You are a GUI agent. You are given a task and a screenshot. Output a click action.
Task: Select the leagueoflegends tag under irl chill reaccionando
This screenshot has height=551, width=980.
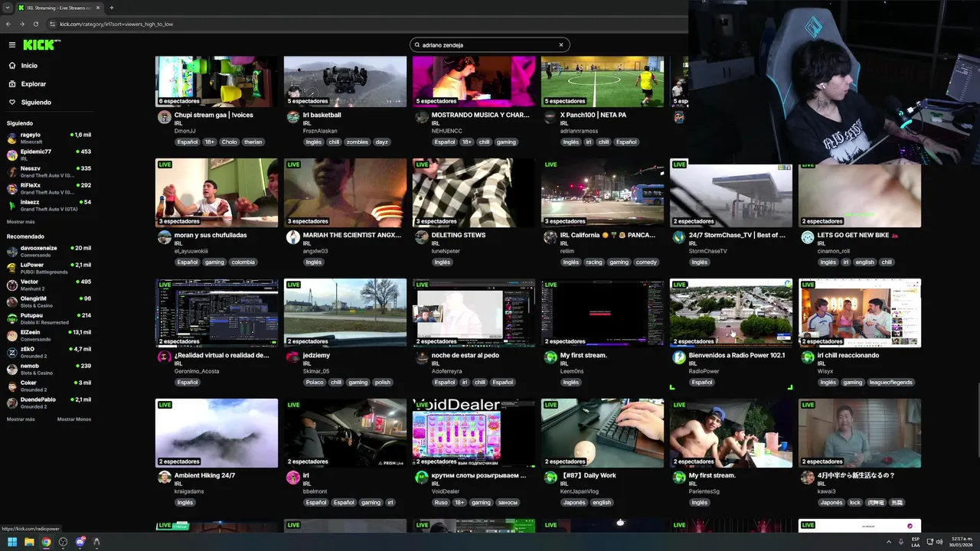[892, 382]
